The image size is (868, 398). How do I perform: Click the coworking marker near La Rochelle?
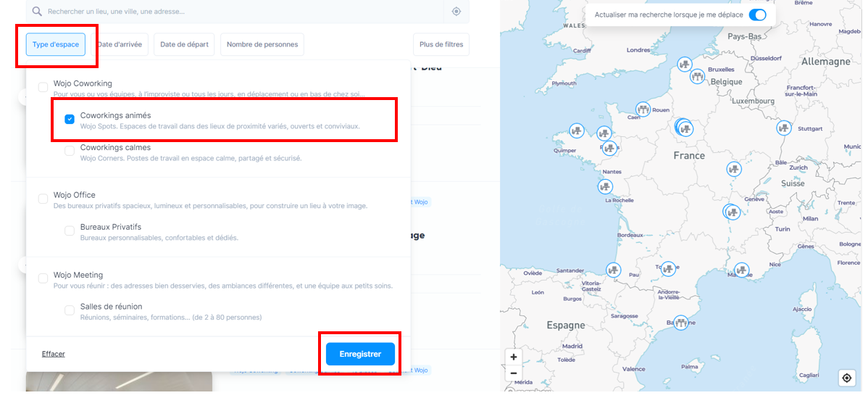[606, 186]
